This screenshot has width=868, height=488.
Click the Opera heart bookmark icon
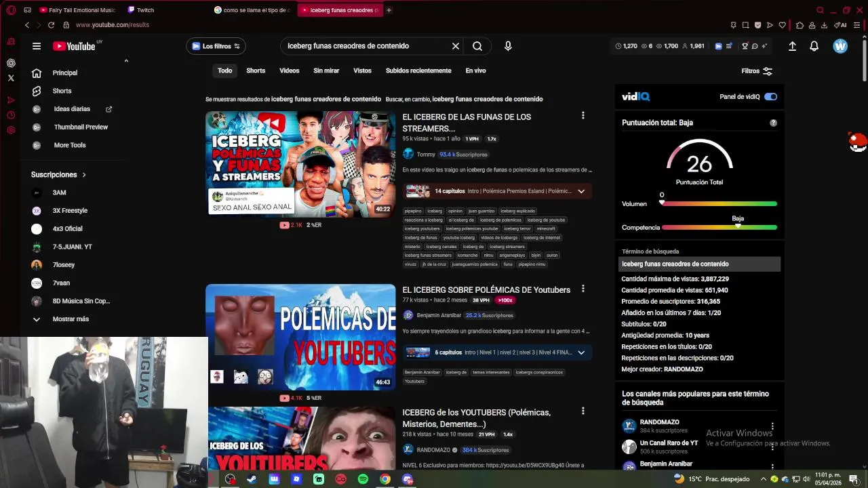coord(782,25)
